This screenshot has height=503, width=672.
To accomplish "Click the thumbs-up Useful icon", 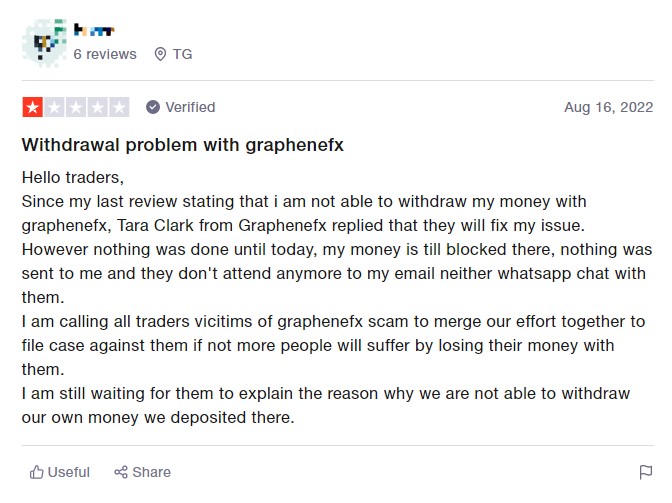I will click(37, 472).
